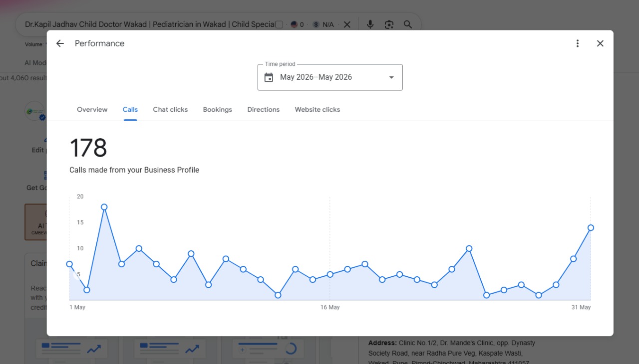The width and height of the screenshot is (639, 364).
Task: Open the Website clicks tab
Action: click(317, 110)
